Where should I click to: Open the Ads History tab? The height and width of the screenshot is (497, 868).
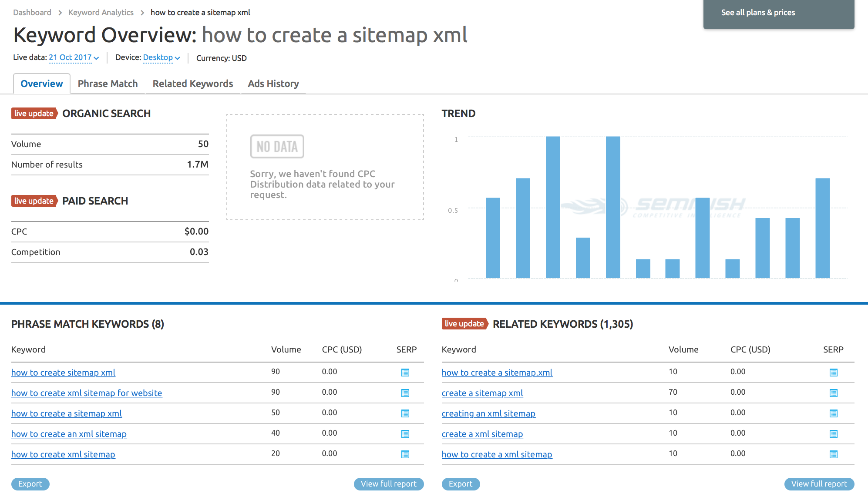point(273,84)
